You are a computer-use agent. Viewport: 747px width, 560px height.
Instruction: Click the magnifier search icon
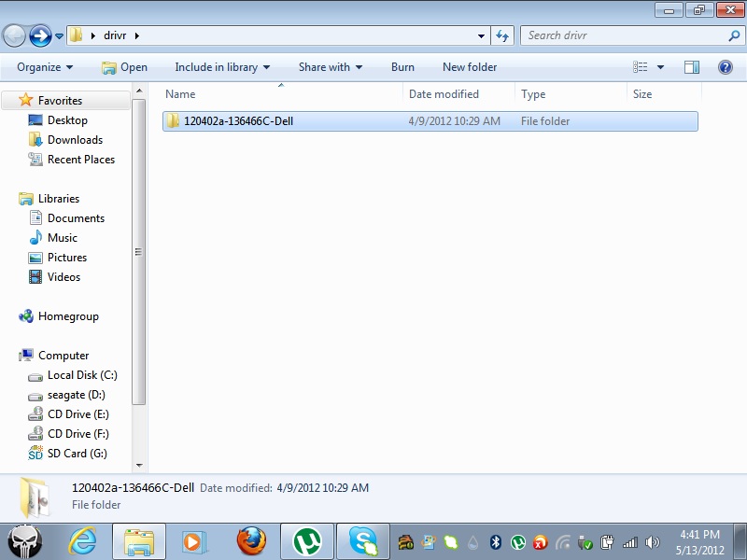[x=734, y=35]
